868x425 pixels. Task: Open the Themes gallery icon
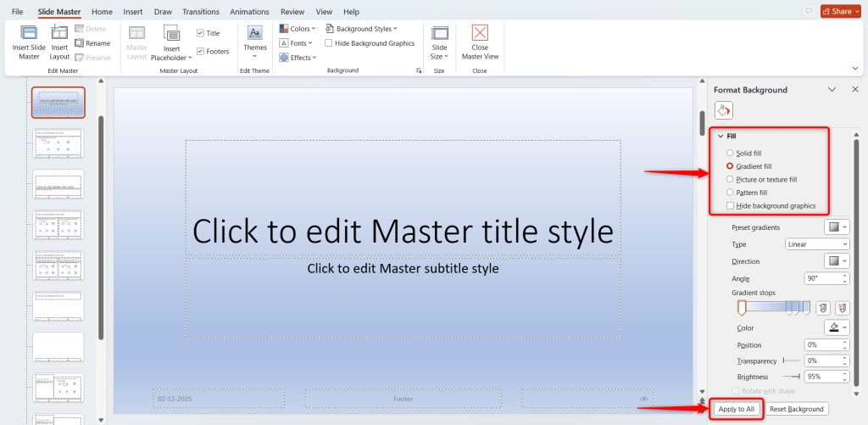tap(255, 33)
